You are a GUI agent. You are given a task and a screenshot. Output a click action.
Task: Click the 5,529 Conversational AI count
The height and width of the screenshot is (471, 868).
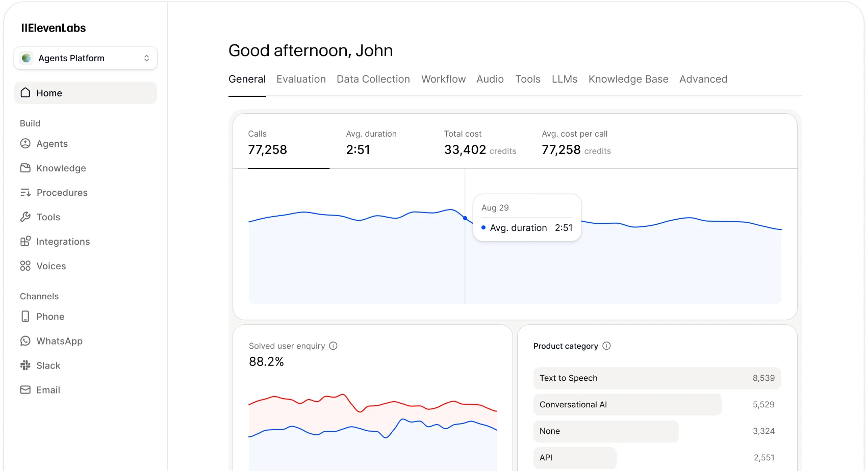[x=763, y=405]
